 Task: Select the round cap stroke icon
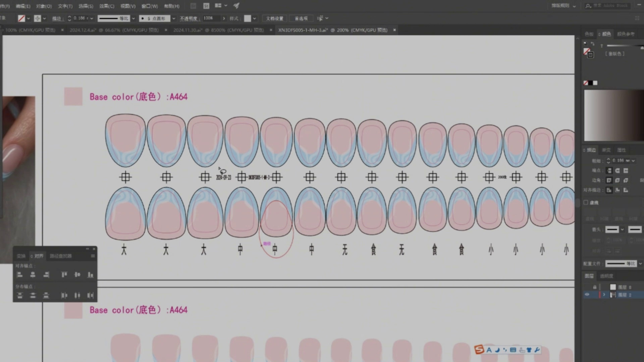(618, 171)
